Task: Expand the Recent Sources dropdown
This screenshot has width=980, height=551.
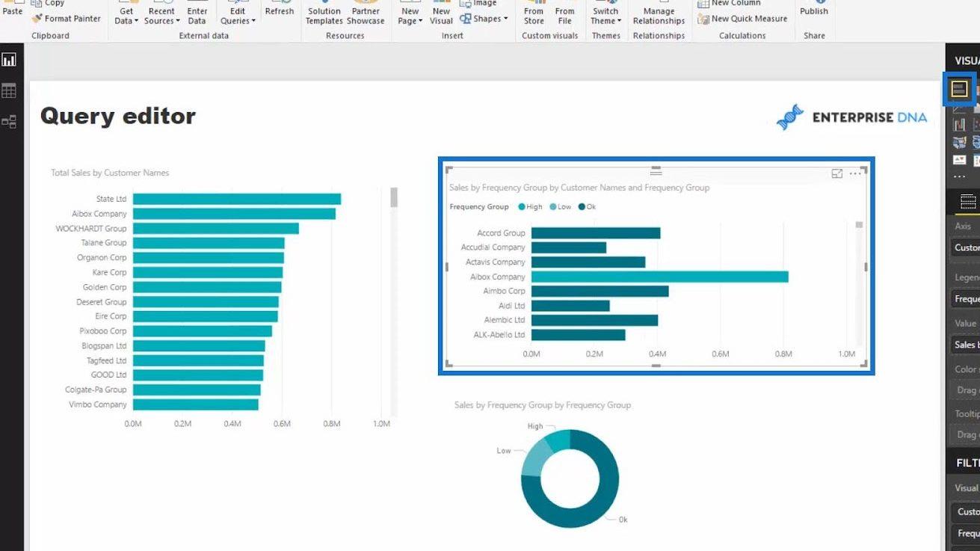Action: (x=161, y=11)
